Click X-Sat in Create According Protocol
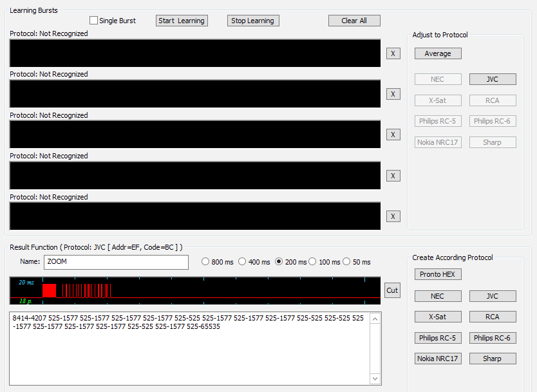Screen dimensions: 537x392 [x=438, y=317]
